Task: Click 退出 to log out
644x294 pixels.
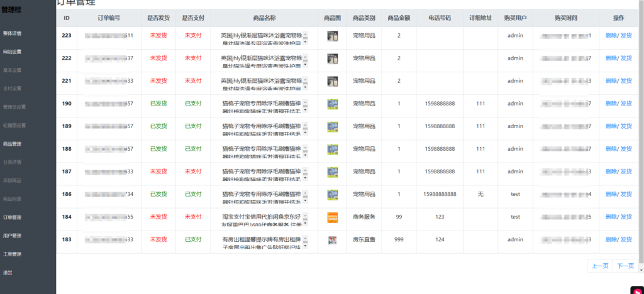Action: point(8,272)
